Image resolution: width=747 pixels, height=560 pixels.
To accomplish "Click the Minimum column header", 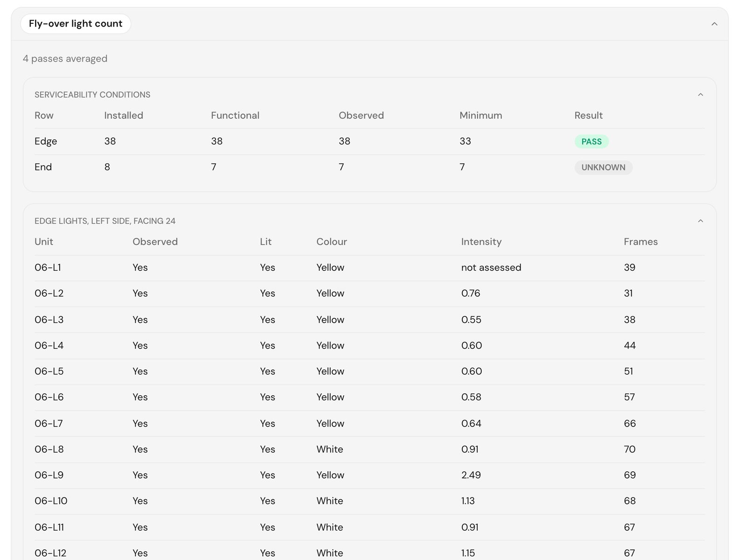I will click(481, 115).
